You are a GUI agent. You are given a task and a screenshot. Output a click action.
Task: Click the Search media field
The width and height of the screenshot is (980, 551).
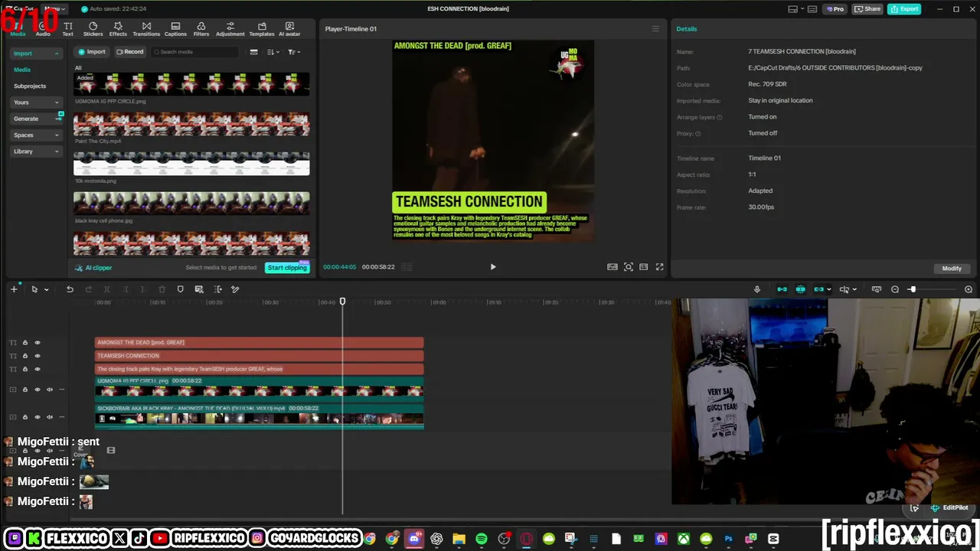click(195, 52)
